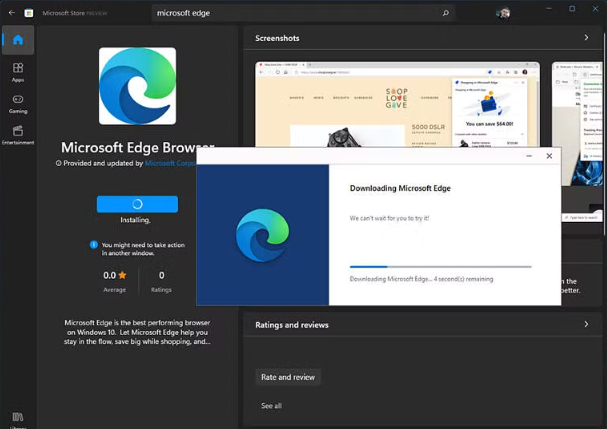Click the orange rating star
This screenshot has width=607, height=429.
122,275
